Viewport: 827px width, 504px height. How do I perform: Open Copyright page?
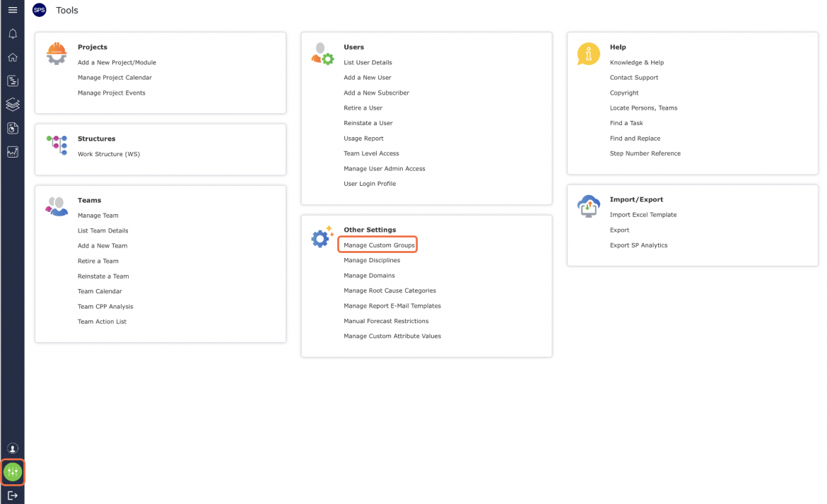coord(624,93)
